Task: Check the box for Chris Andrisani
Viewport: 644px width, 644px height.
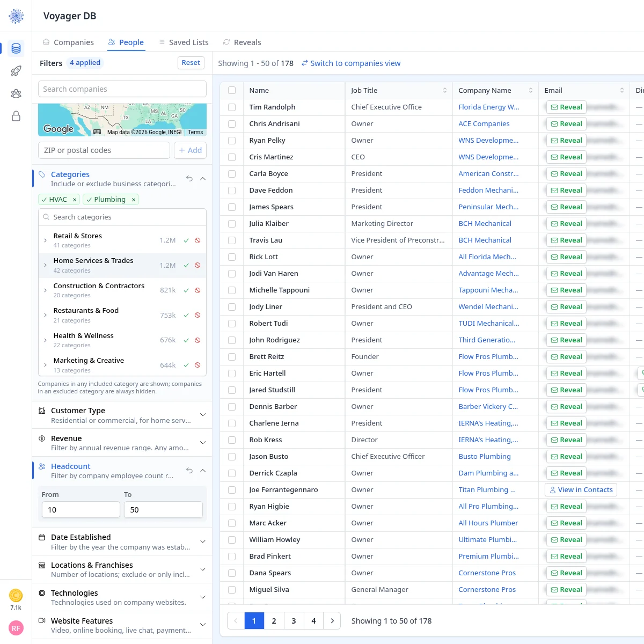Action: (x=232, y=124)
